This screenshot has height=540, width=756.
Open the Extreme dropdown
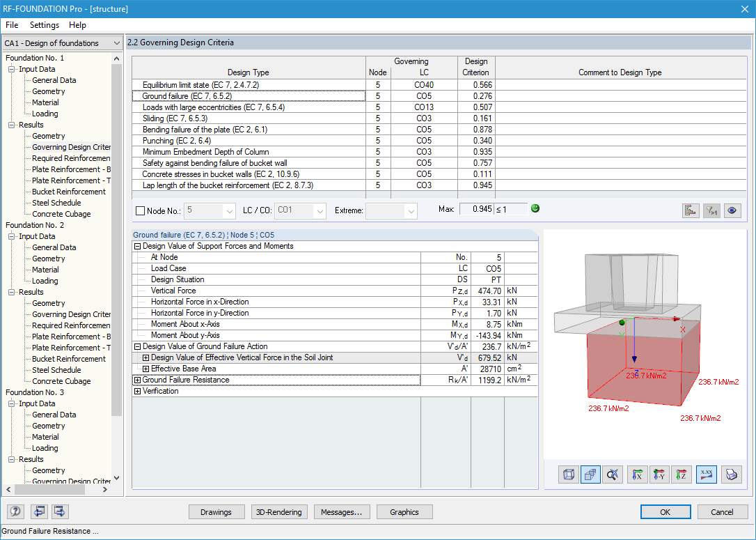[411, 211]
